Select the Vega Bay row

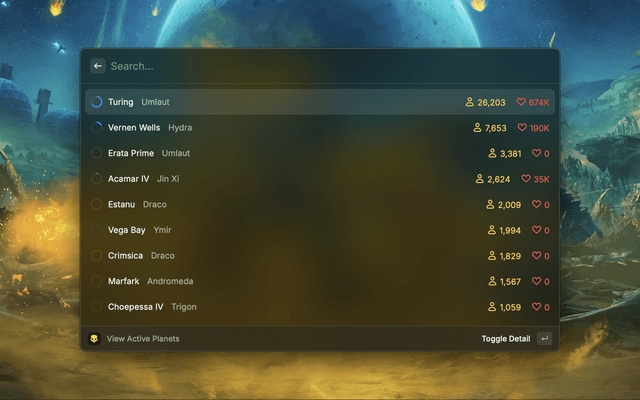click(x=320, y=230)
